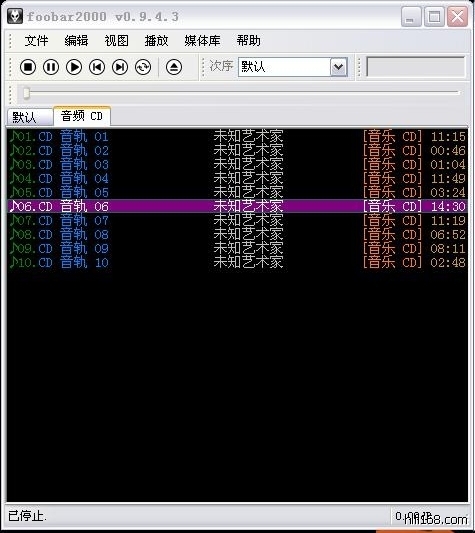Select CD 音轨 10 track lasting 02:48
Image resolution: width=475 pixels, height=533 pixels.
(x=237, y=262)
